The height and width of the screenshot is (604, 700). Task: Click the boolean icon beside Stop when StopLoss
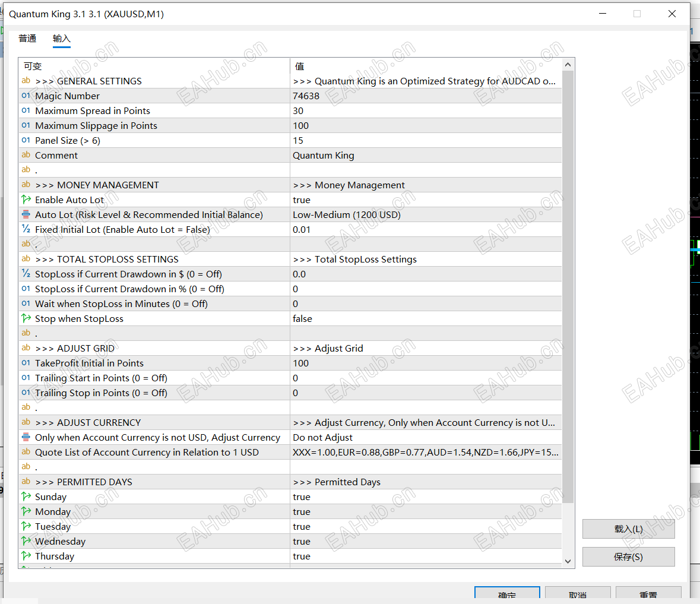coord(26,318)
